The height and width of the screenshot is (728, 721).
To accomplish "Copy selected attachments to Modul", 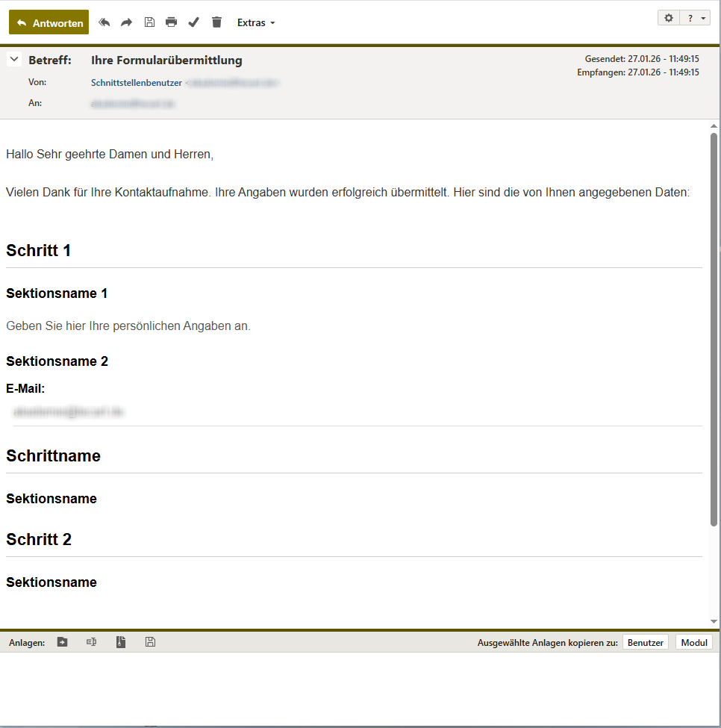I will [x=693, y=642].
